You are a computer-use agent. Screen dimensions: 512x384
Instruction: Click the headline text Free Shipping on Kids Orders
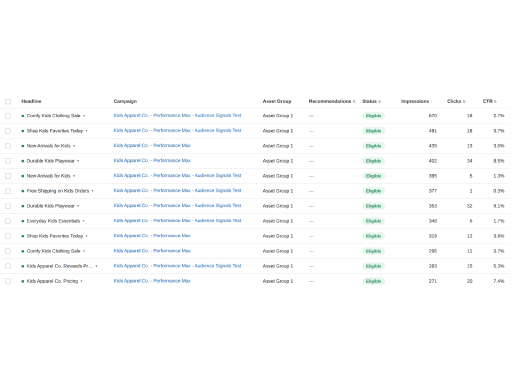(x=58, y=191)
